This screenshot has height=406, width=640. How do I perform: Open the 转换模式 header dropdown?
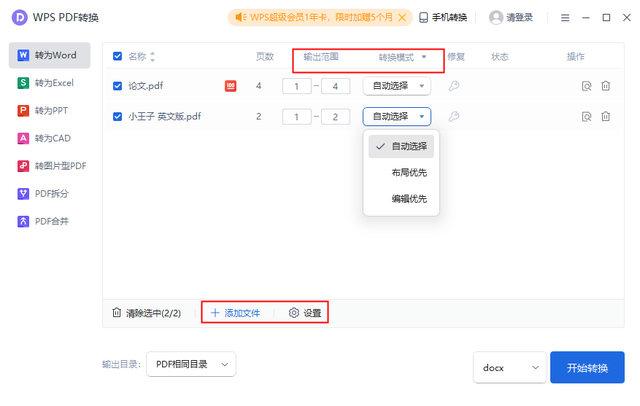click(424, 57)
